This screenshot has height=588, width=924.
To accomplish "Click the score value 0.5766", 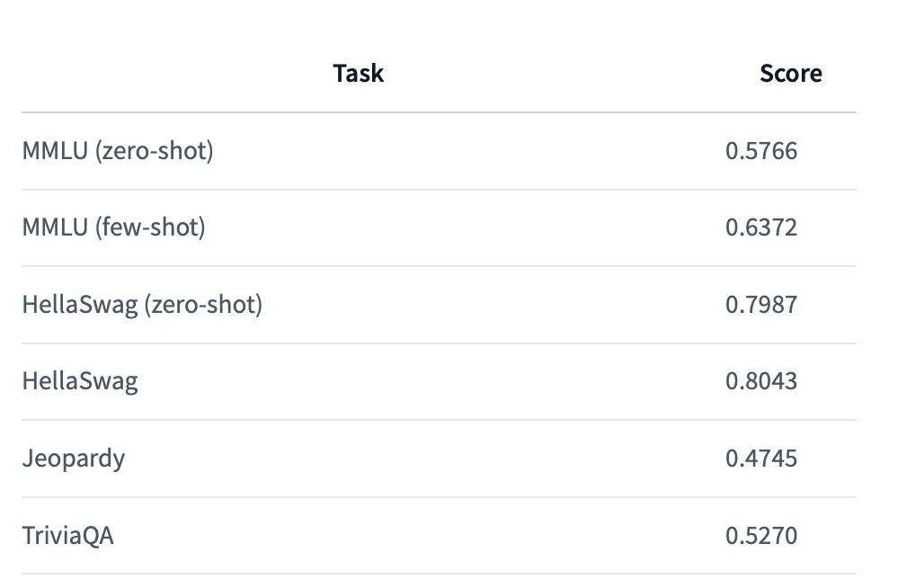I will coord(761,151).
